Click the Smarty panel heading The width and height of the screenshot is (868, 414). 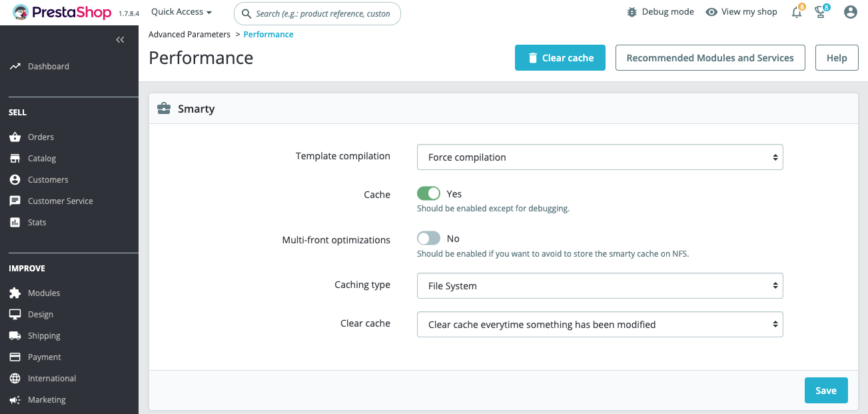click(196, 109)
